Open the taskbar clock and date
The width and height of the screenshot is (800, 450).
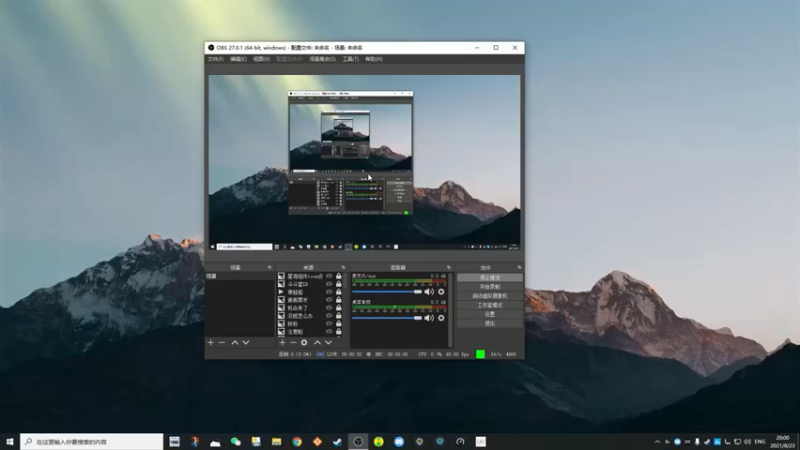[x=784, y=441]
